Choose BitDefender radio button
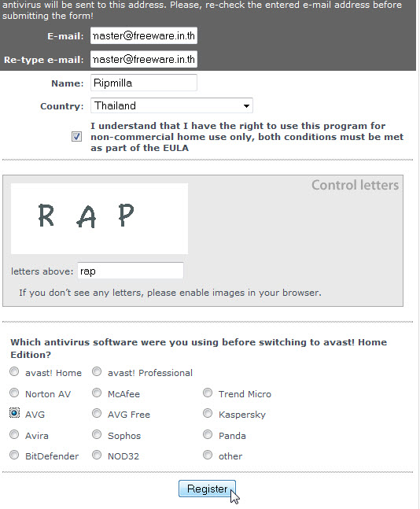This screenshot has width=420, height=509. [14, 455]
